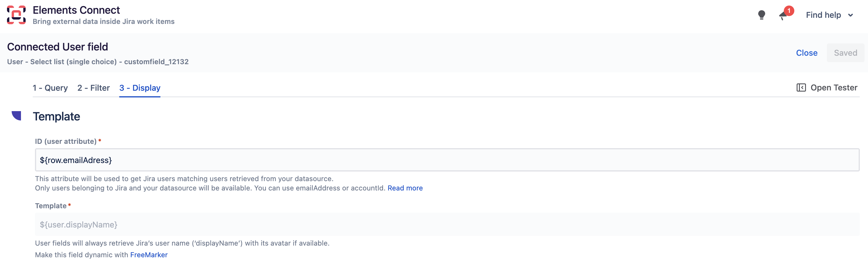868x266 pixels.
Task: Expand the Find help dropdown
Action: point(829,15)
